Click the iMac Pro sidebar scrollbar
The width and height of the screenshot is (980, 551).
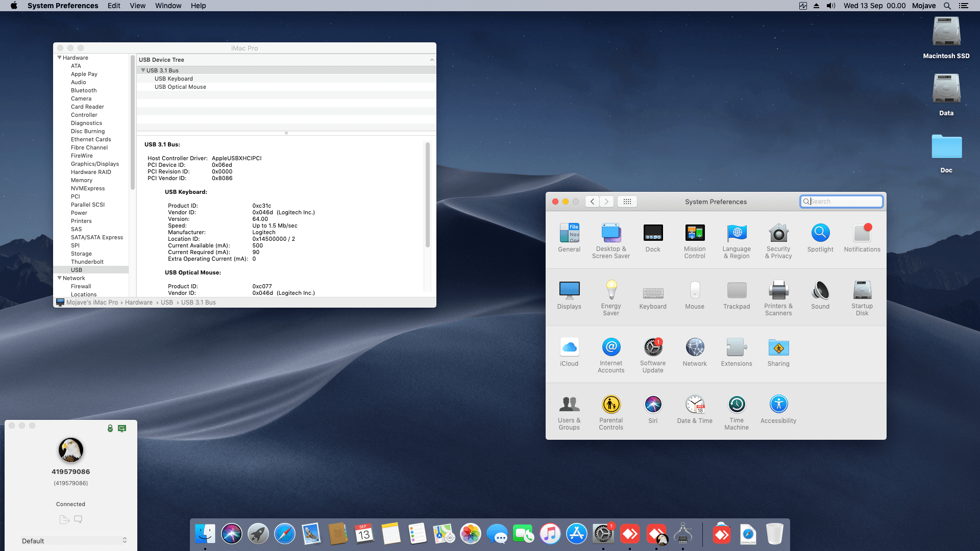pos(133,122)
